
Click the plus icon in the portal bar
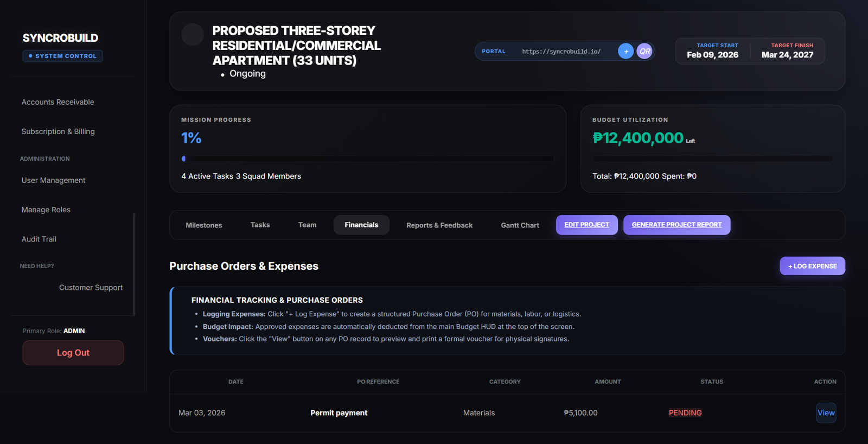[626, 51]
